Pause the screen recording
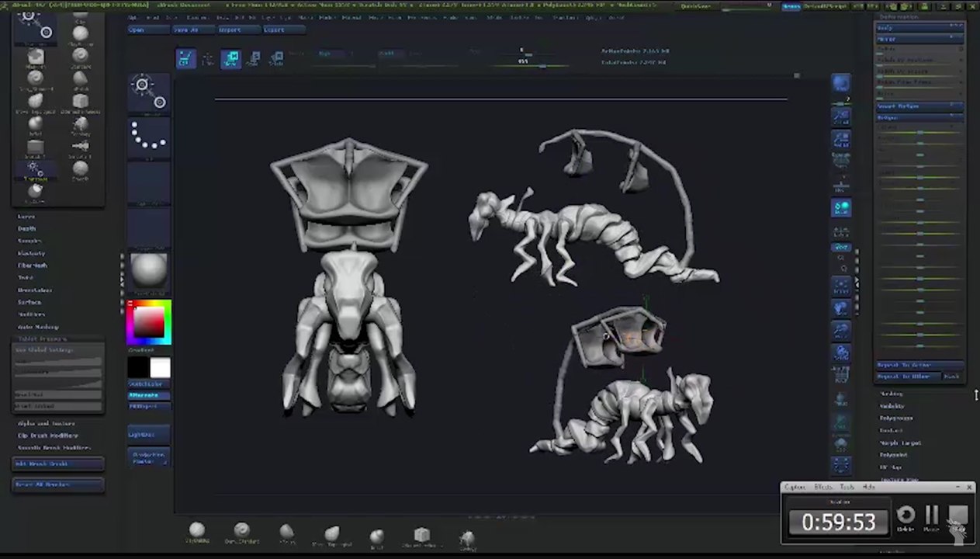980x559 pixels. (932, 517)
